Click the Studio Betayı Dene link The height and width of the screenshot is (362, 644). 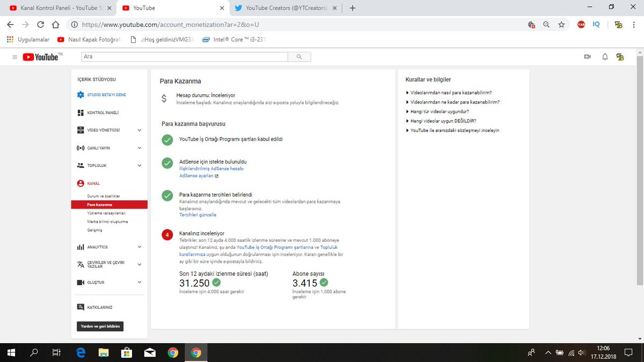coord(107,95)
